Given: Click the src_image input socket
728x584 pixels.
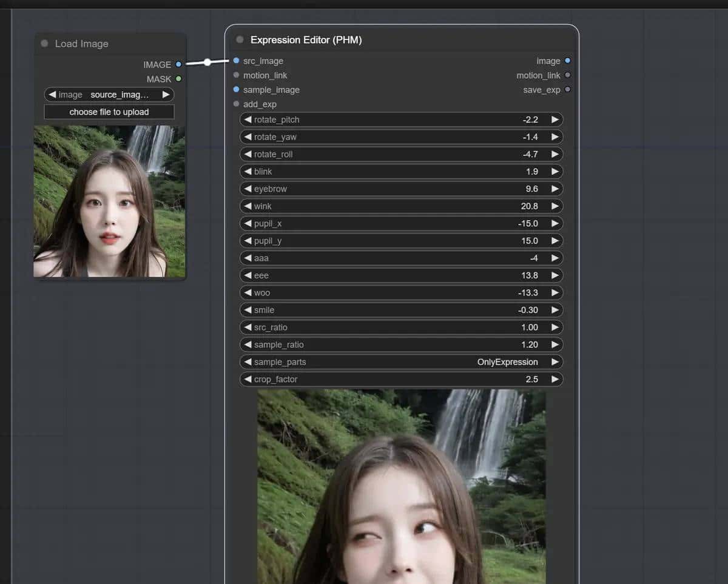Looking at the screenshot, I should pos(235,61).
